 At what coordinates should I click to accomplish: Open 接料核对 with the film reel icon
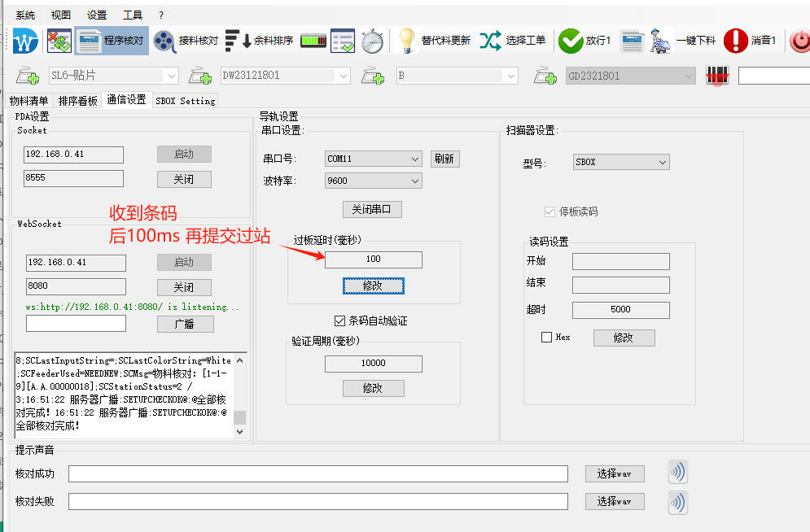[x=164, y=40]
